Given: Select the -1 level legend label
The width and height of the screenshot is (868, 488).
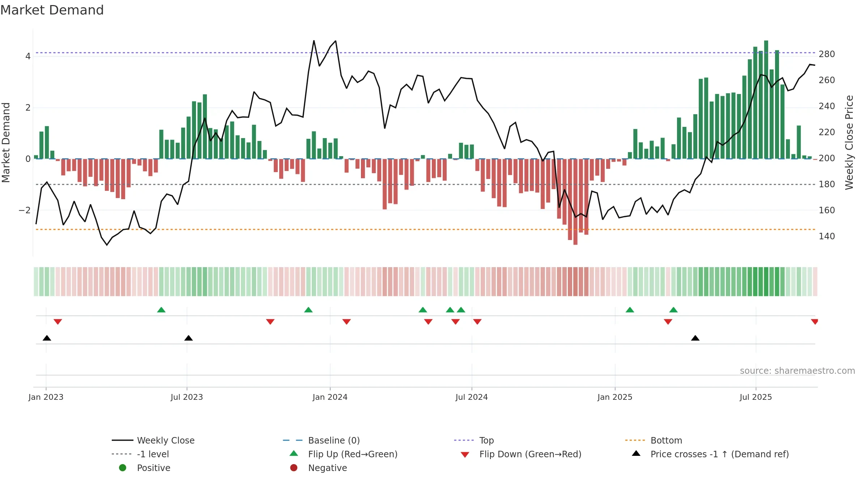Looking at the screenshot, I should pyautogui.click(x=153, y=454).
